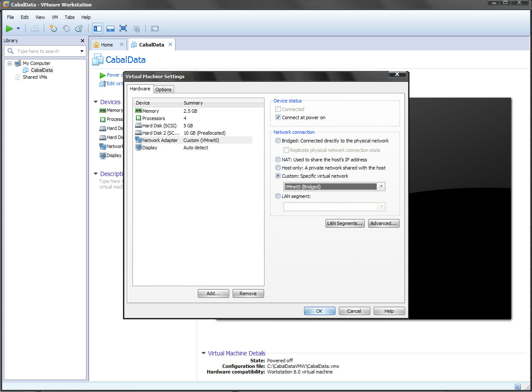Collapse the Devices section triangle
Viewport: 532px width, 392px height.
pyautogui.click(x=95, y=102)
